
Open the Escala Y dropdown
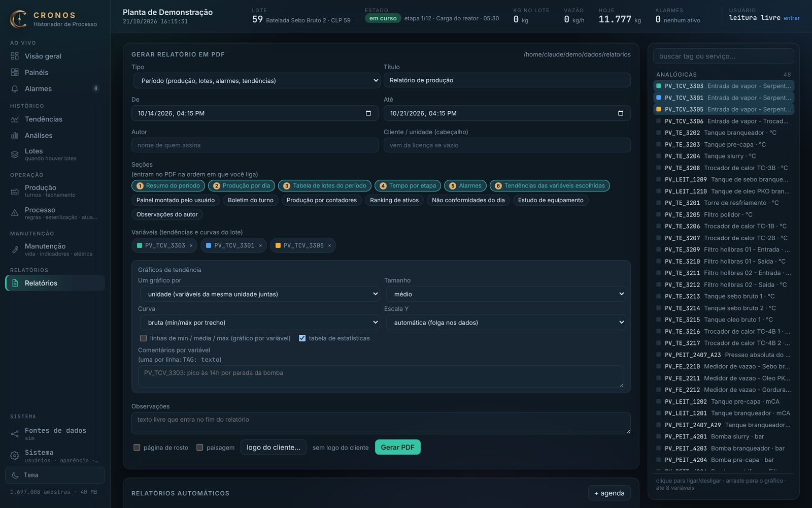click(506, 323)
